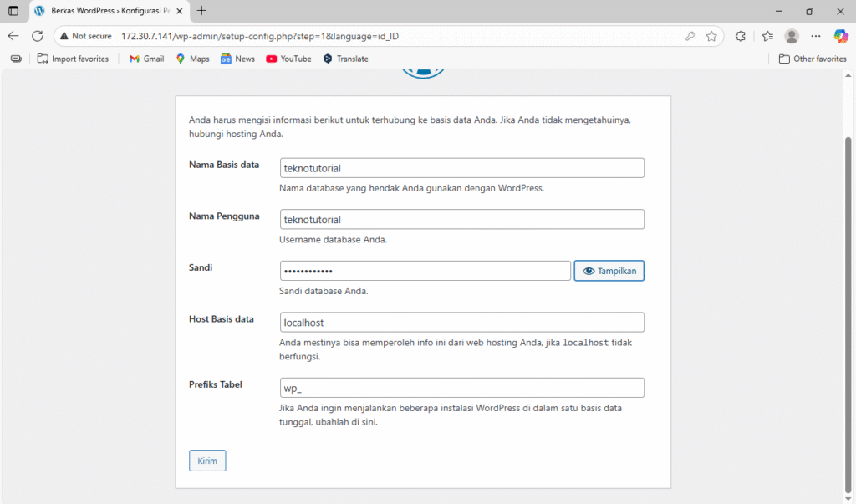View the Not secure site info
856x504 pixels.
[x=86, y=36]
